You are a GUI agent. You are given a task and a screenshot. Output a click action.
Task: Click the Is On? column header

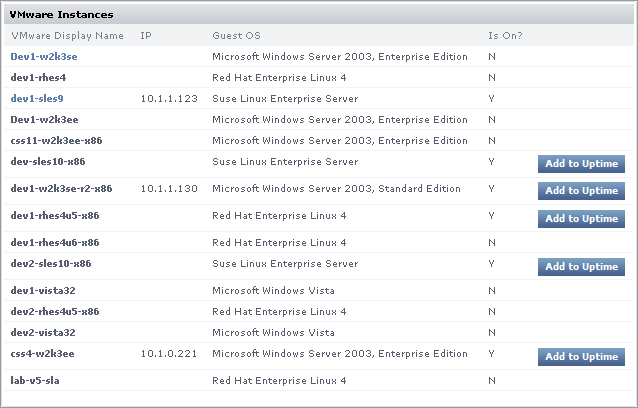point(505,36)
